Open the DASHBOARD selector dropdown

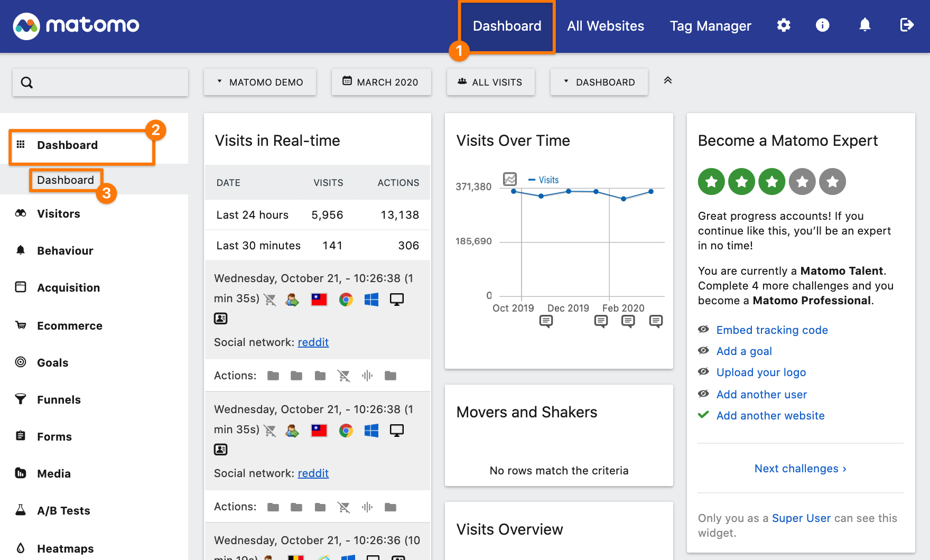(599, 82)
